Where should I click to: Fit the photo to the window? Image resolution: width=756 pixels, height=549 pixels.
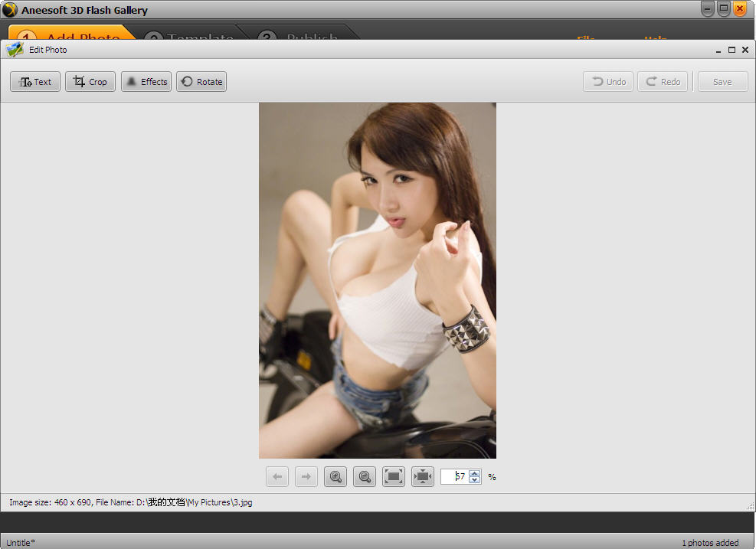423,477
